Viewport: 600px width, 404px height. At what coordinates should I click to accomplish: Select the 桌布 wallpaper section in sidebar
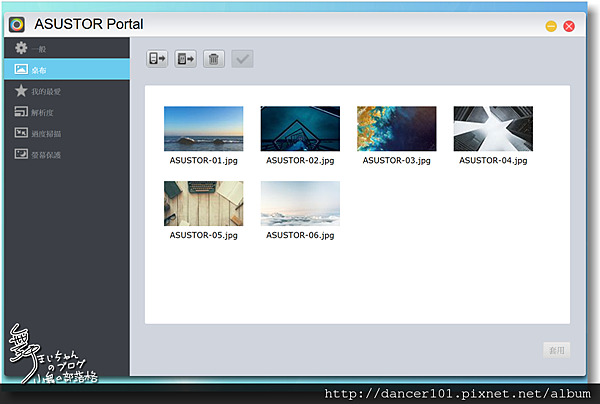(x=67, y=69)
